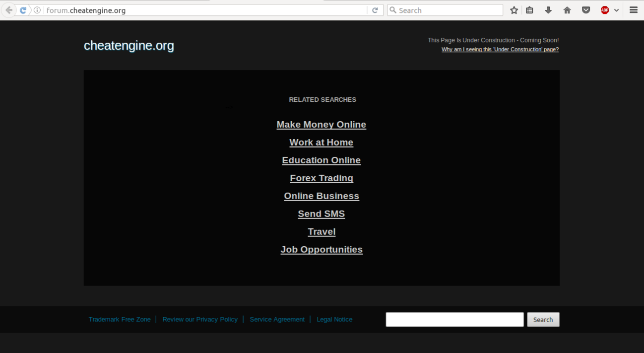This screenshot has height=353, width=644.
Task: Click the cheatengine.org site title
Action: [x=129, y=46]
